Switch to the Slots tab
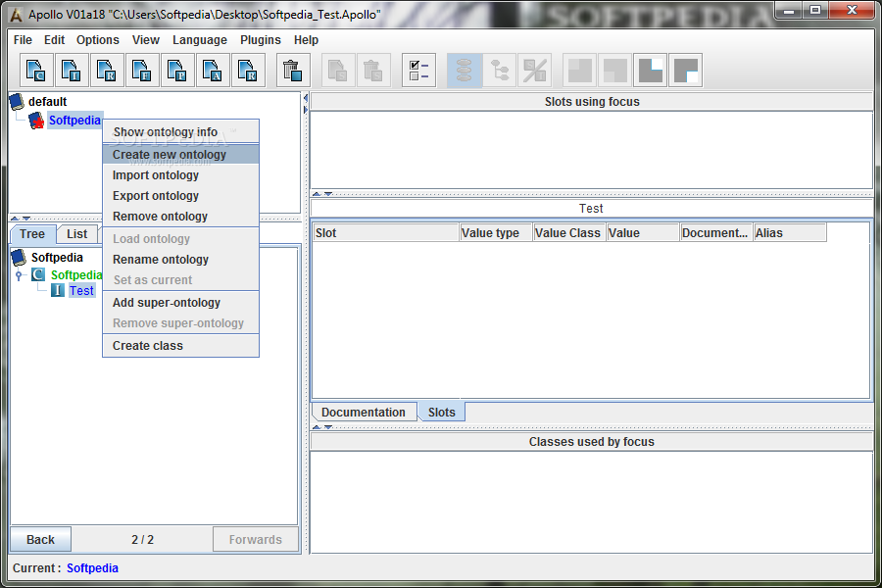 442,413
